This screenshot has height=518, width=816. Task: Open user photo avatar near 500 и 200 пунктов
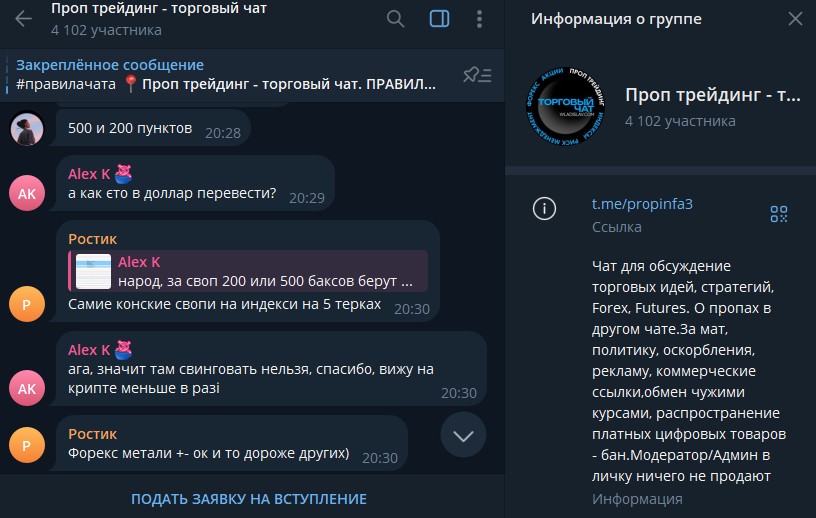[27, 129]
